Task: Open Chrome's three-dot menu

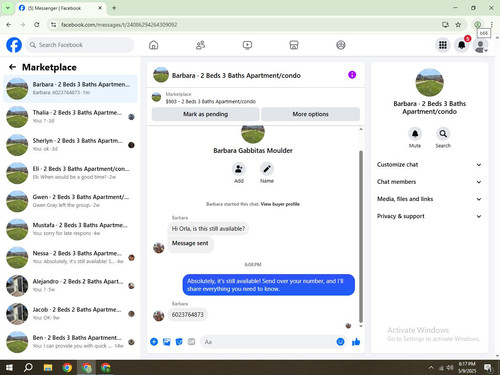Action: pyautogui.click(x=491, y=24)
